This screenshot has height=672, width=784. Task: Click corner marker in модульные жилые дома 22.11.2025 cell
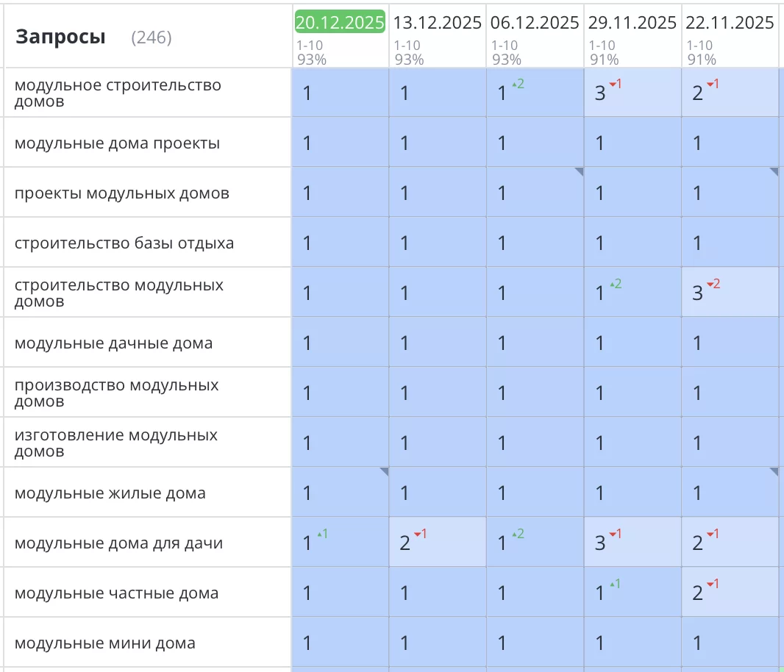[x=774, y=471]
